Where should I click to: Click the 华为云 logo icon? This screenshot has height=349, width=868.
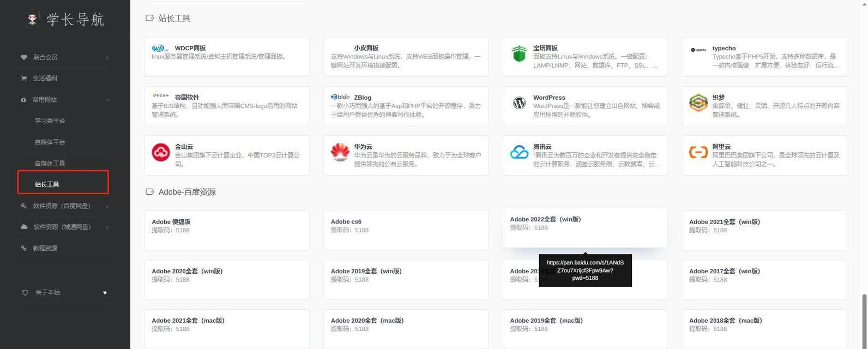[x=340, y=152]
